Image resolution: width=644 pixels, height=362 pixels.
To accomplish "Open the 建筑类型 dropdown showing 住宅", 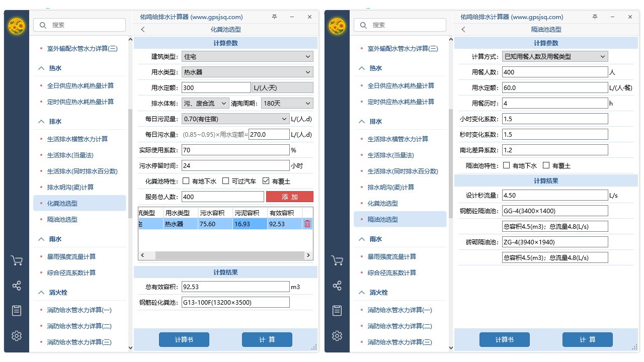I will 247,56.
